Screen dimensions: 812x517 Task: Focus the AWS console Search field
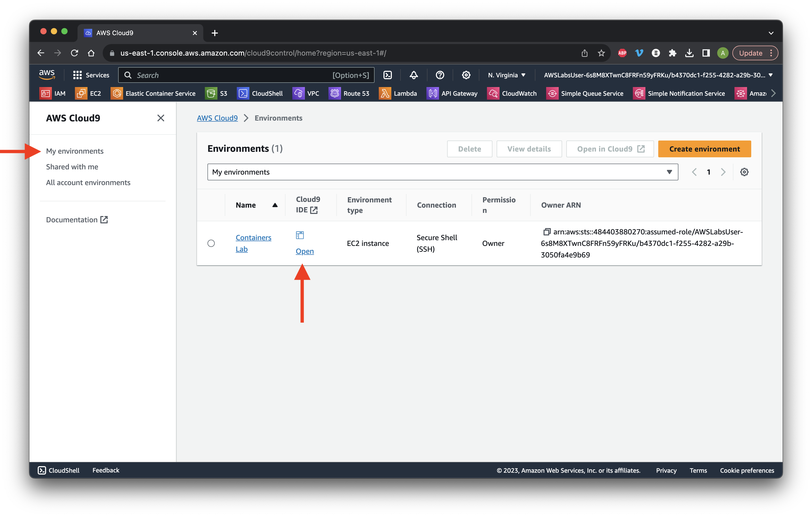pyautogui.click(x=246, y=75)
